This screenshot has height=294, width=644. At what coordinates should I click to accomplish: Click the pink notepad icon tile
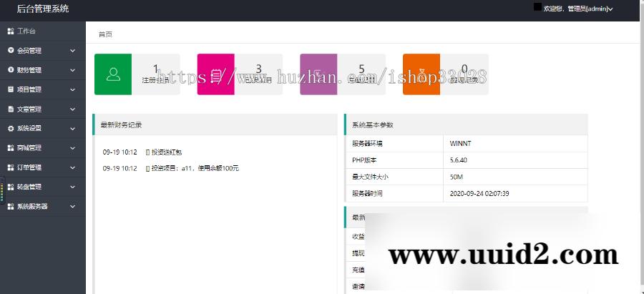tap(215, 74)
